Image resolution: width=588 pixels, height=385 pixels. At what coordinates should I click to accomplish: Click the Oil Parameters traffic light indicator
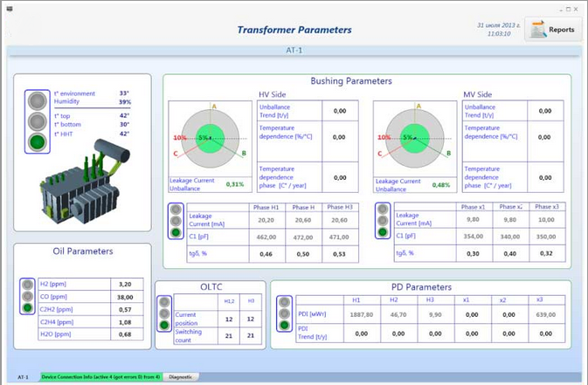coord(28,296)
